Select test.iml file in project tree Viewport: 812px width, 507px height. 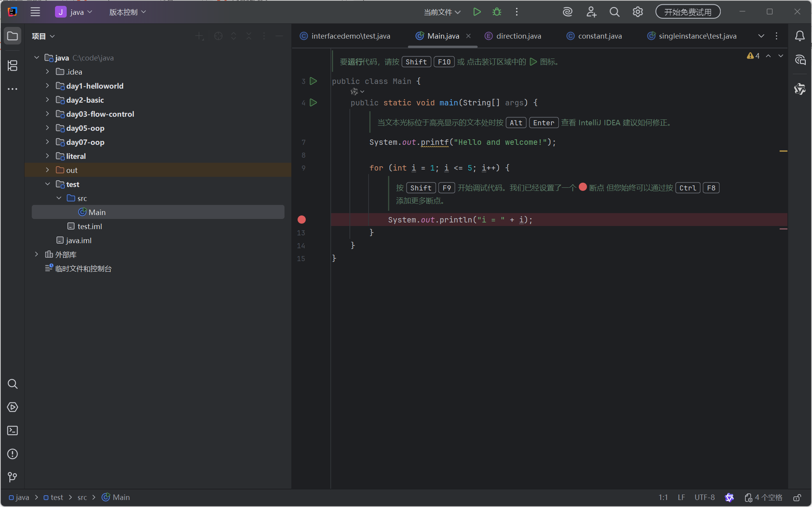pos(89,226)
